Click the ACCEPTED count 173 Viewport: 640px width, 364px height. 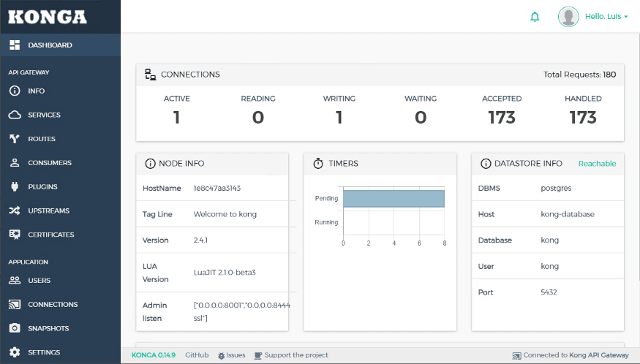coord(502,118)
